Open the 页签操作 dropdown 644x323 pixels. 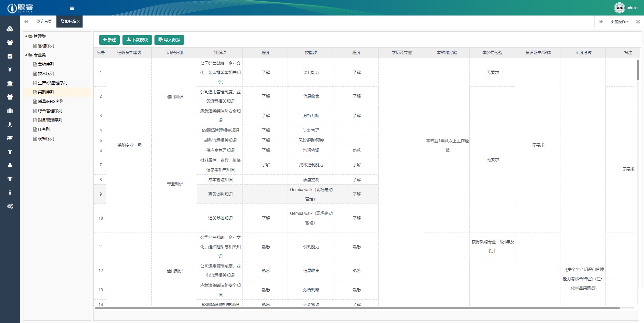619,22
